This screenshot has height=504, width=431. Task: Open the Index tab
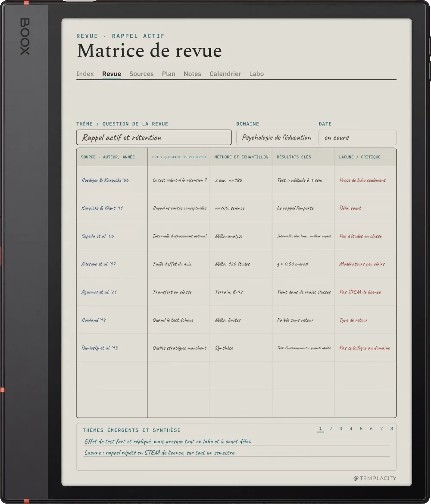point(85,74)
